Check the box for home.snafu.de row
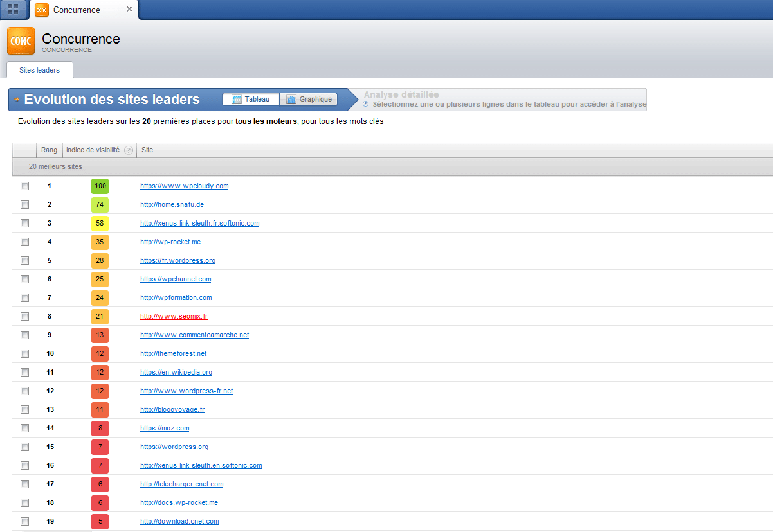Screen dimensions: 773x532 [x=24, y=205]
